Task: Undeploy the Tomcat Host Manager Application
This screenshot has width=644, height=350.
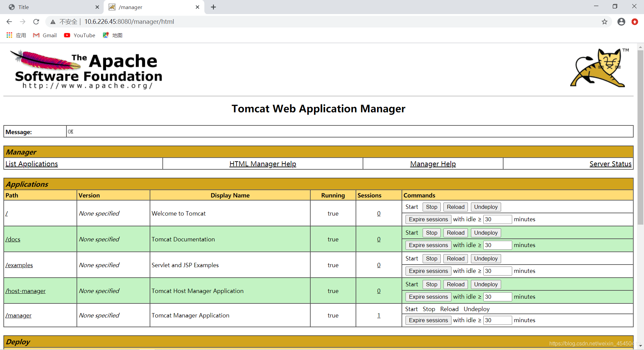Action: tap(486, 285)
